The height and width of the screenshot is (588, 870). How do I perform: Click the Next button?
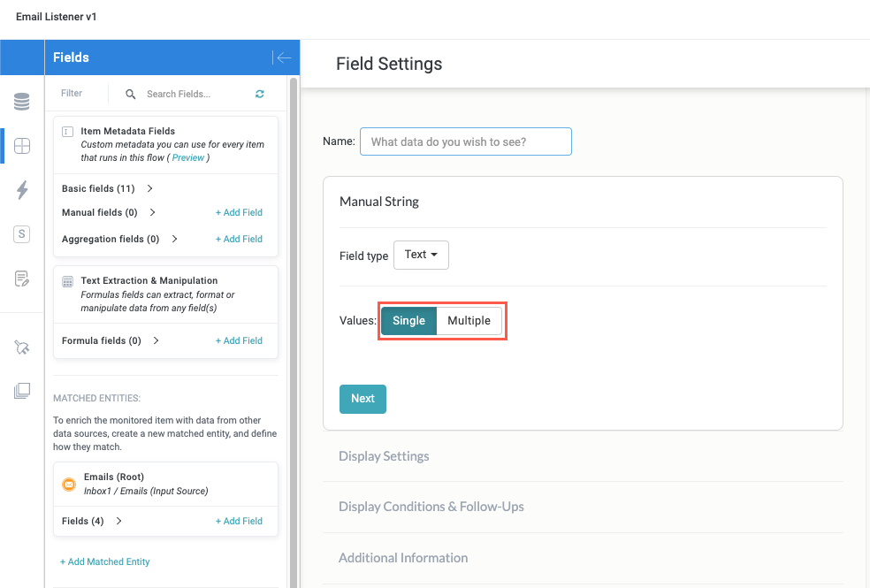point(362,399)
